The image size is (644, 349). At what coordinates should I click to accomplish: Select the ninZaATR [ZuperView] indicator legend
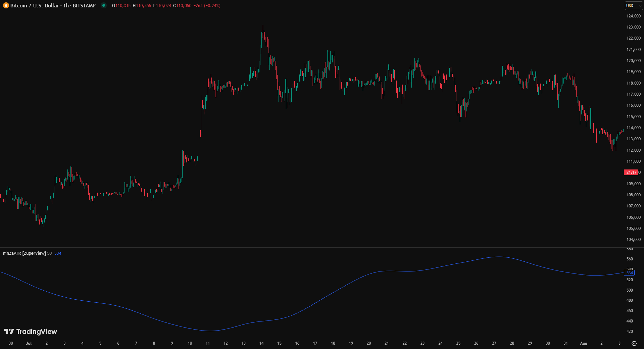click(24, 253)
